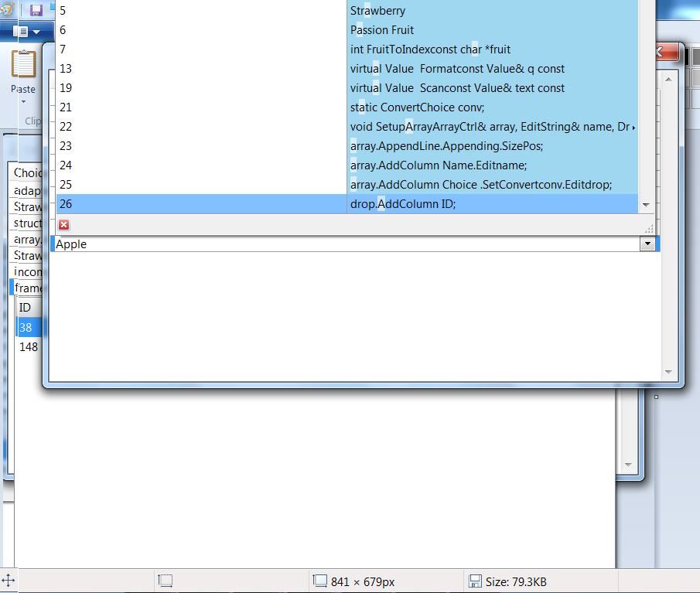The height and width of the screenshot is (593, 700).
Task: Select the Strawberry row in list
Action: pos(348,11)
